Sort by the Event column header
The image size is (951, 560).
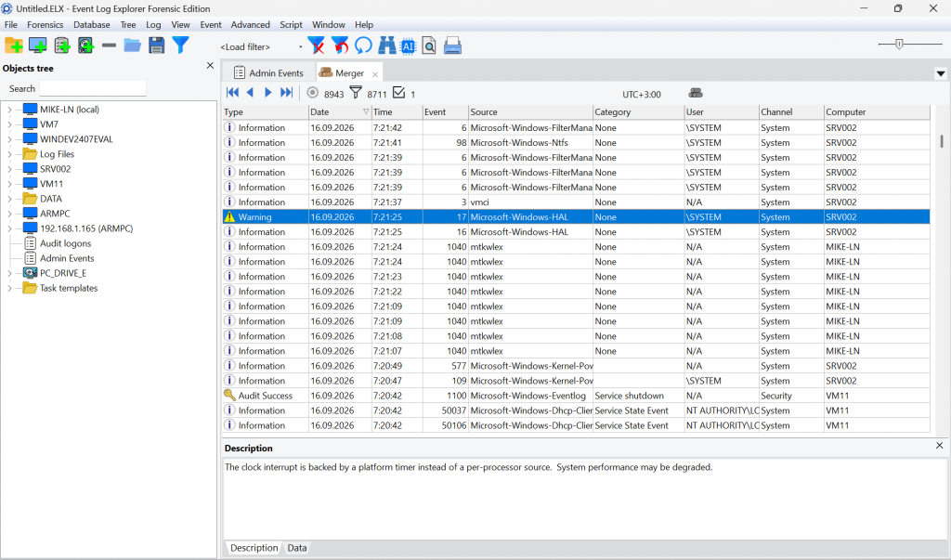pyautogui.click(x=445, y=112)
